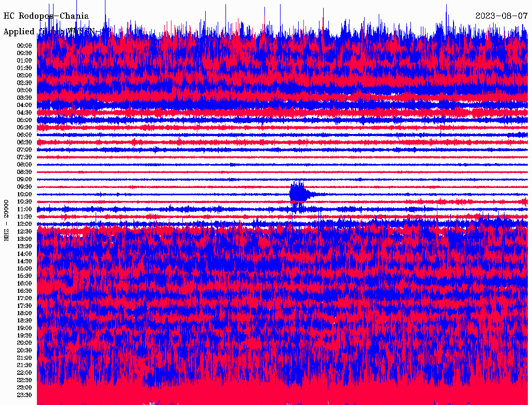Image resolution: width=532 pixels, height=405 pixels.
Task: Click the HC Rodopos-Chania station title
Action: coord(46,16)
